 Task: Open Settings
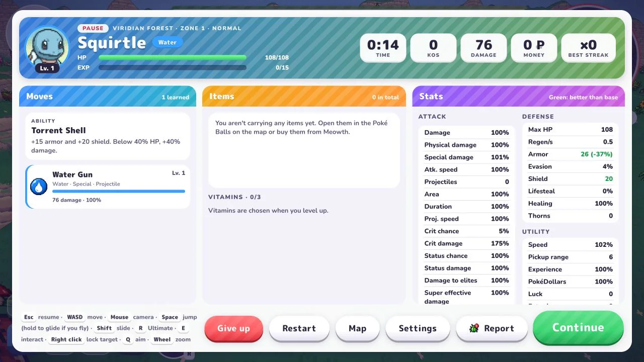[418, 328]
